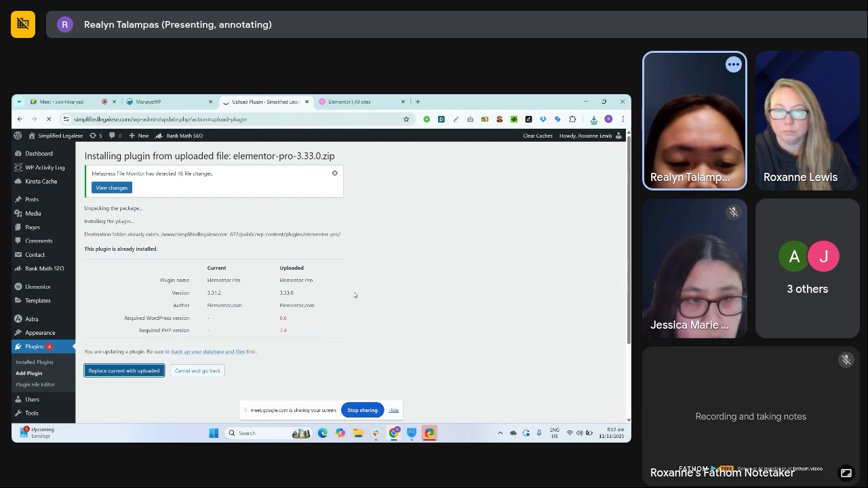Screen dimensions: 868x488
Task: Turn off the presentation icon in Meet
Action: pyautogui.click(x=23, y=24)
